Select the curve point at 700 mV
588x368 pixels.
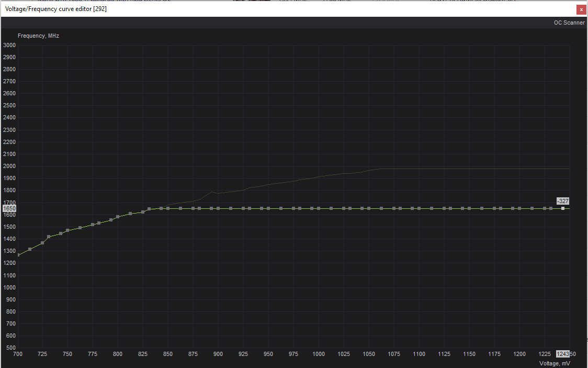pos(18,255)
